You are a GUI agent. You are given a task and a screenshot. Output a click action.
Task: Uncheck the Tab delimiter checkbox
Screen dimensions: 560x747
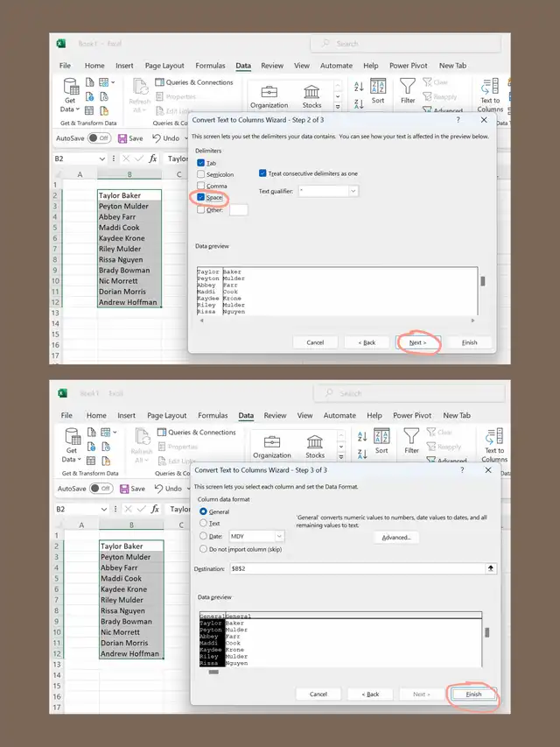coord(202,163)
